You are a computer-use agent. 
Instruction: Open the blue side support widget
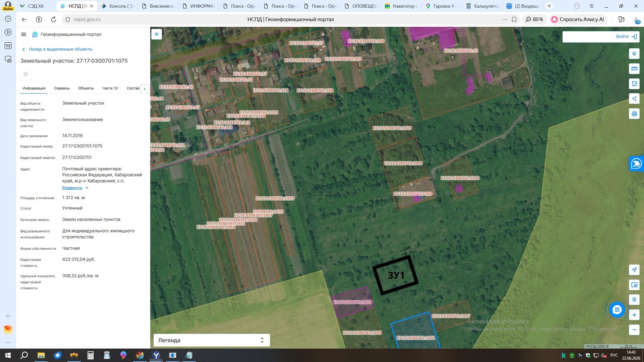pyautogui.click(x=636, y=163)
